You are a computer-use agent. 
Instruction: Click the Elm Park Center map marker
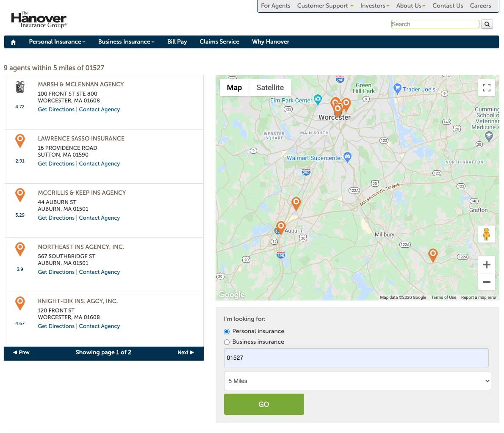[318, 99]
